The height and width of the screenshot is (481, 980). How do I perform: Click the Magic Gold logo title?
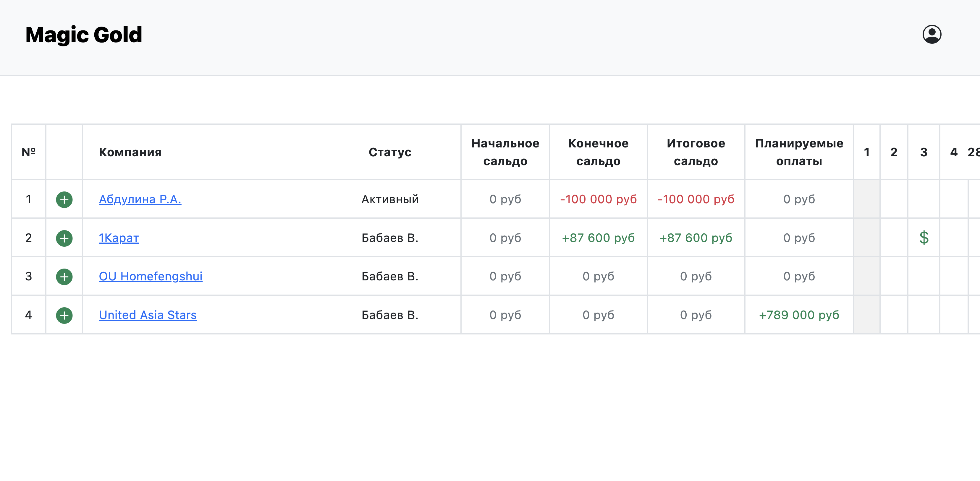point(84,35)
